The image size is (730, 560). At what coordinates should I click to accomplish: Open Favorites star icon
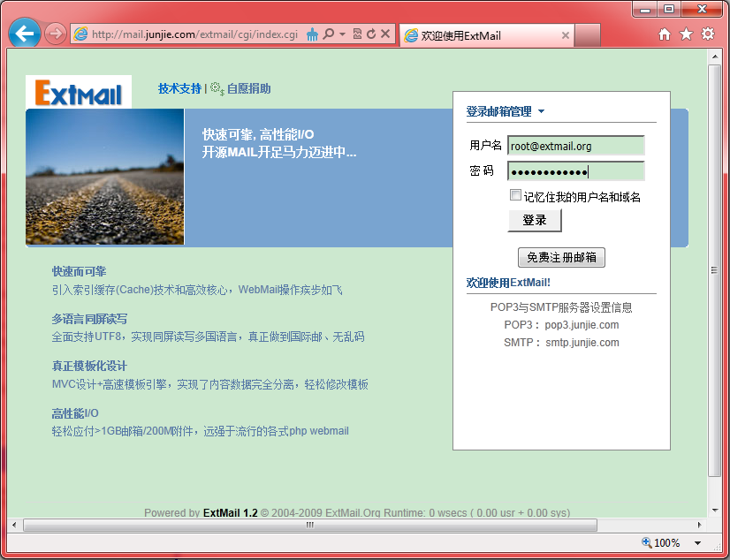click(686, 34)
